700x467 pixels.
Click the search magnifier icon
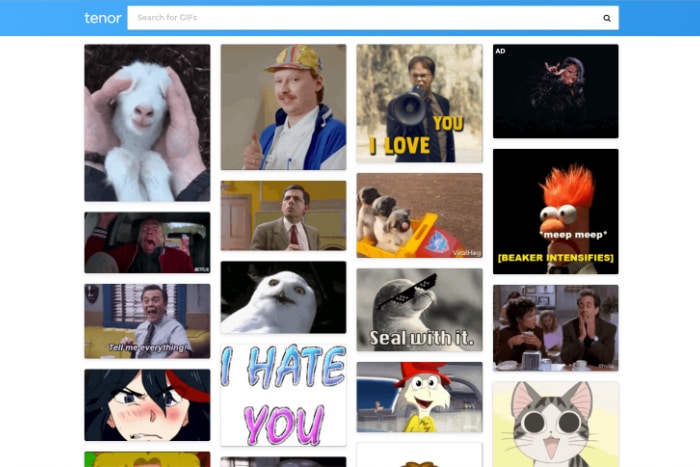[606, 18]
